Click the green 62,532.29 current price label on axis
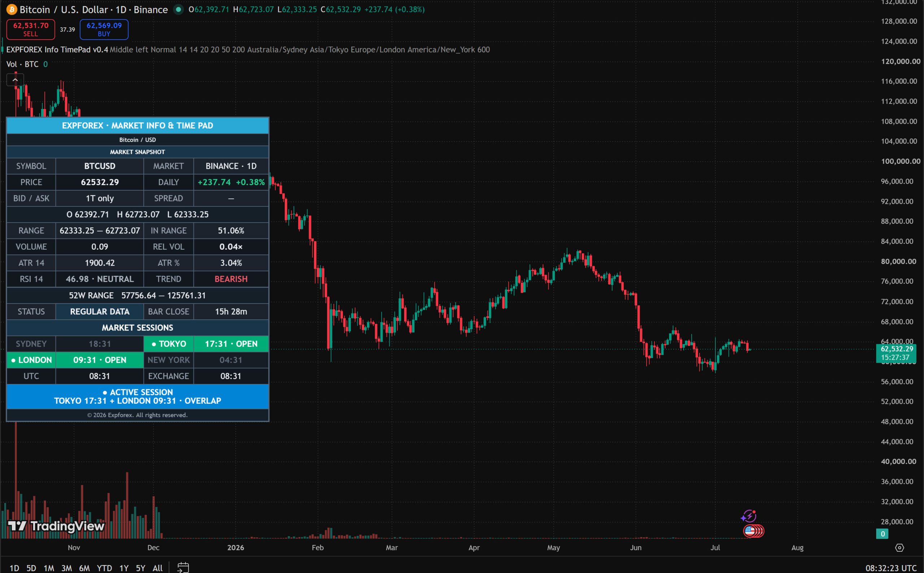 tap(896, 353)
